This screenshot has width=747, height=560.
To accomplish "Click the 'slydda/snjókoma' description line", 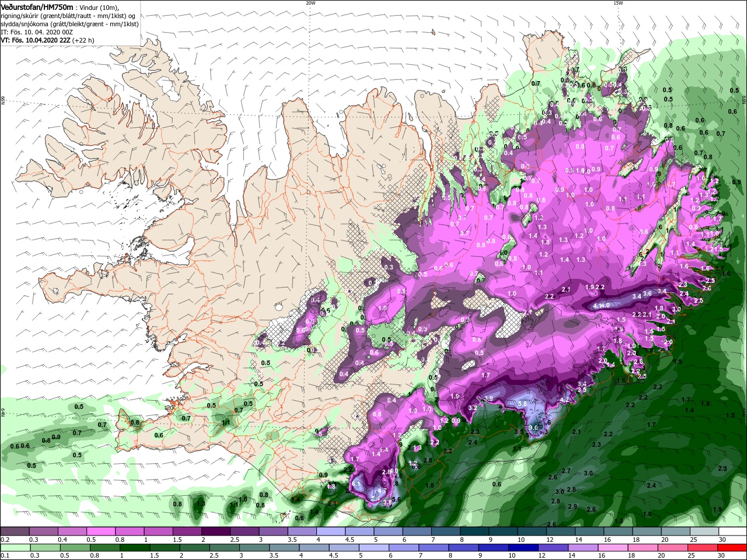I will (x=69, y=24).
